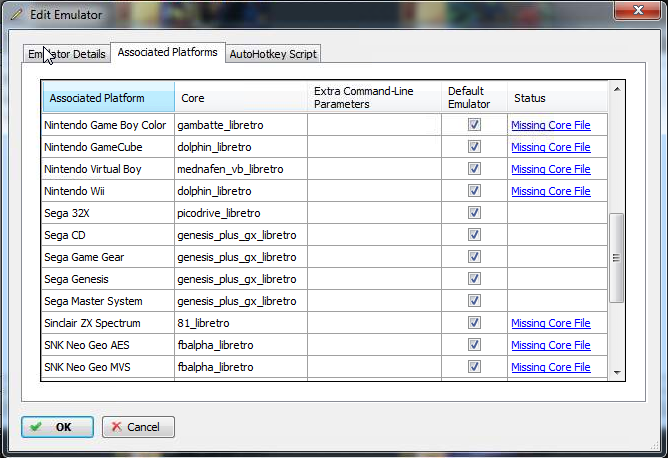Select fbalpha_libretro core for SNK Neo Geo MVS

click(241, 367)
